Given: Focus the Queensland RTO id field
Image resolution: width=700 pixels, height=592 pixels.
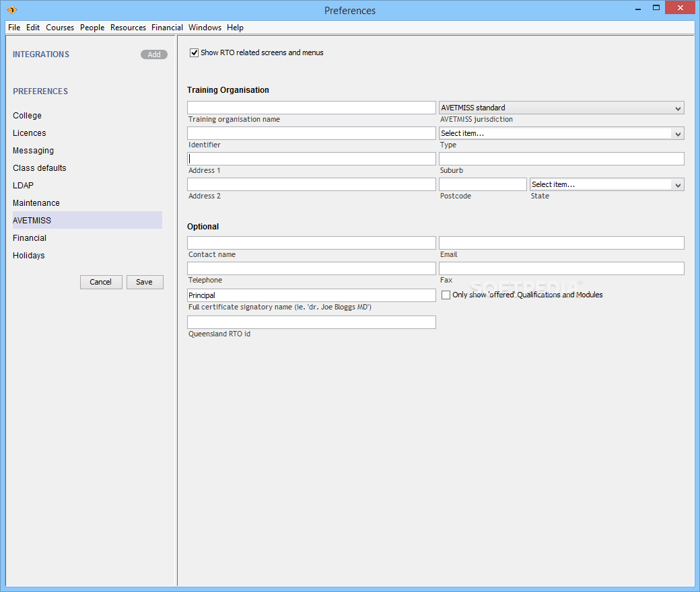Looking at the screenshot, I should tap(311, 322).
